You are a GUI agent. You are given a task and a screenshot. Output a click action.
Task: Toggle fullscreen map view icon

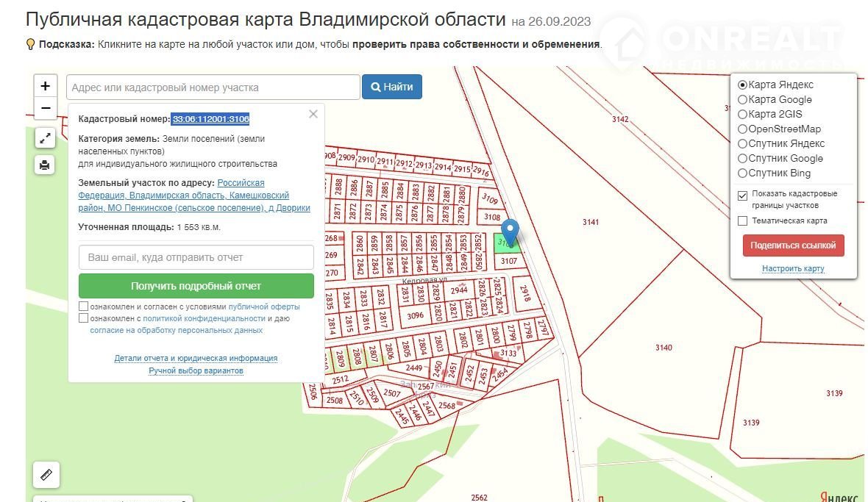click(45, 137)
